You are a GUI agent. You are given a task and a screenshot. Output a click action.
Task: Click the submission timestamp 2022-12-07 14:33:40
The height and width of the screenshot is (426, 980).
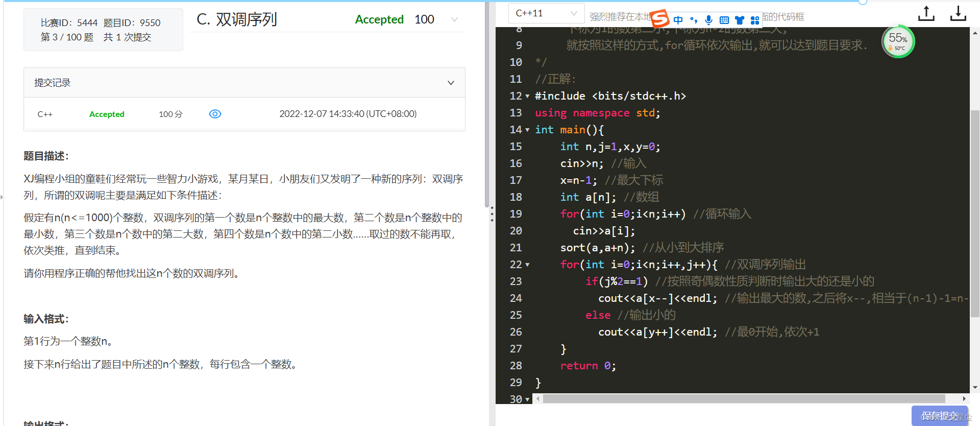click(x=348, y=114)
